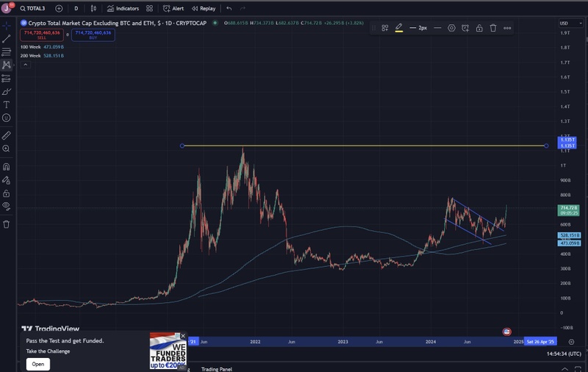Click the Sat 26 Apr '25 date label
The image size is (588, 372).
[x=540, y=342]
